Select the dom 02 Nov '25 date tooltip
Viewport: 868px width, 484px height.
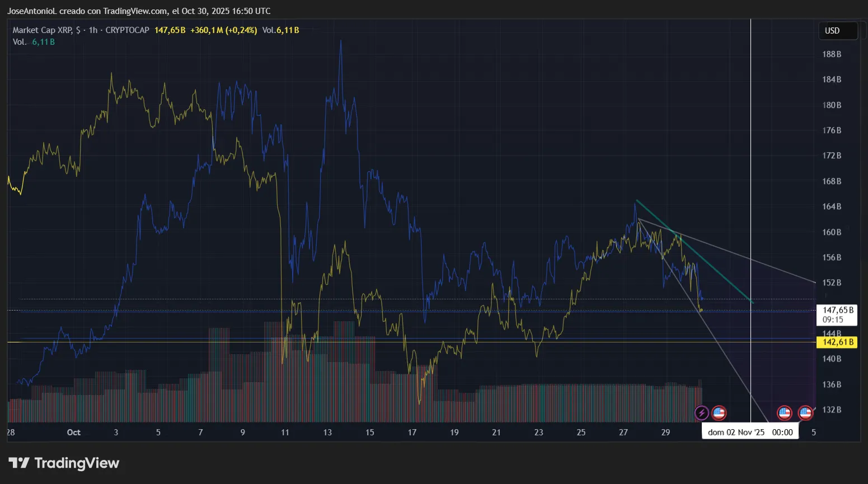(x=750, y=431)
